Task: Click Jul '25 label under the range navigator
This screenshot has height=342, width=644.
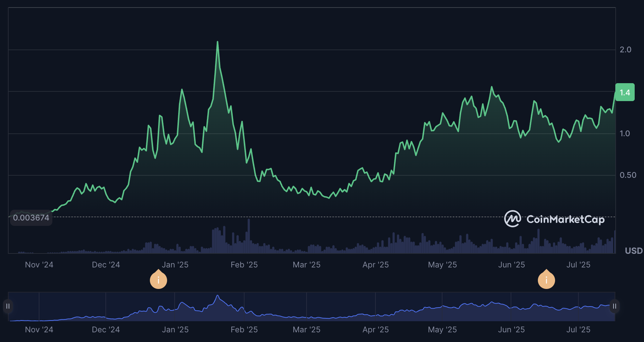Action: coord(578,329)
